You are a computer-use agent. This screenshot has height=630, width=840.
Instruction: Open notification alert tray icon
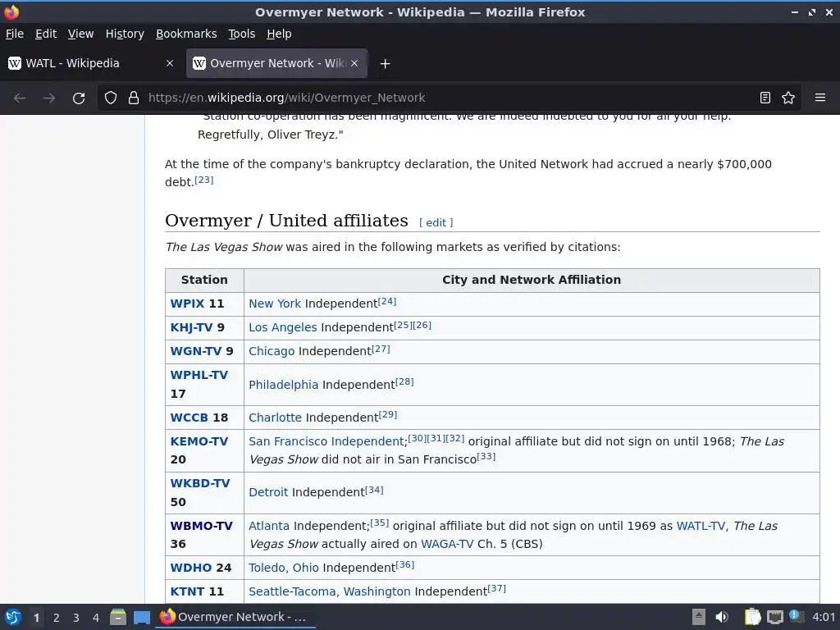coord(796,616)
